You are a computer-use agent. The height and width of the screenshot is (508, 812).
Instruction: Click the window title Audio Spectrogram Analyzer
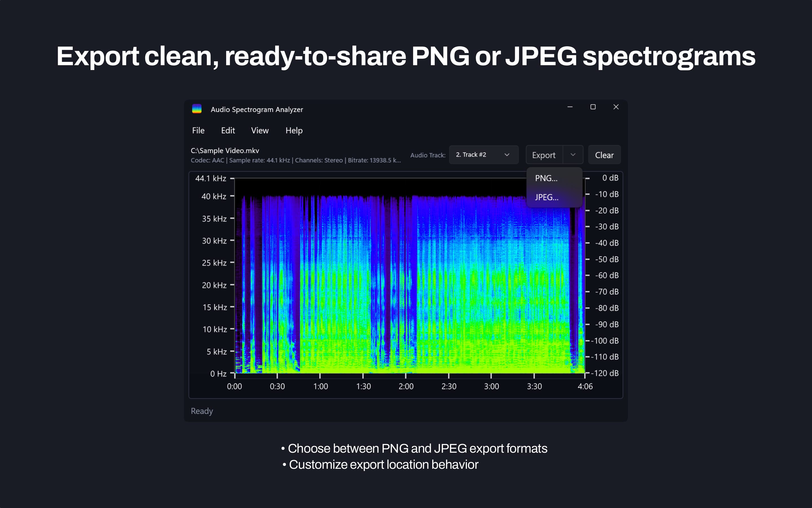click(257, 110)
